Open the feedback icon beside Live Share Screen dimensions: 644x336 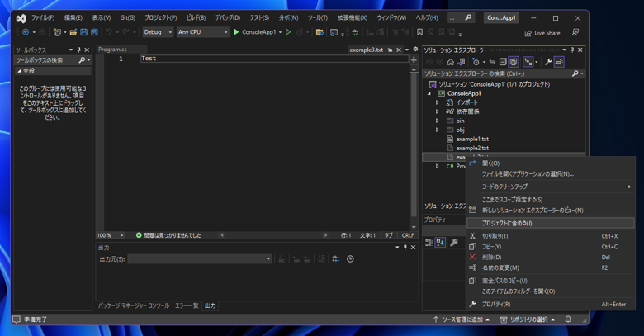click(x=575, y=32)
